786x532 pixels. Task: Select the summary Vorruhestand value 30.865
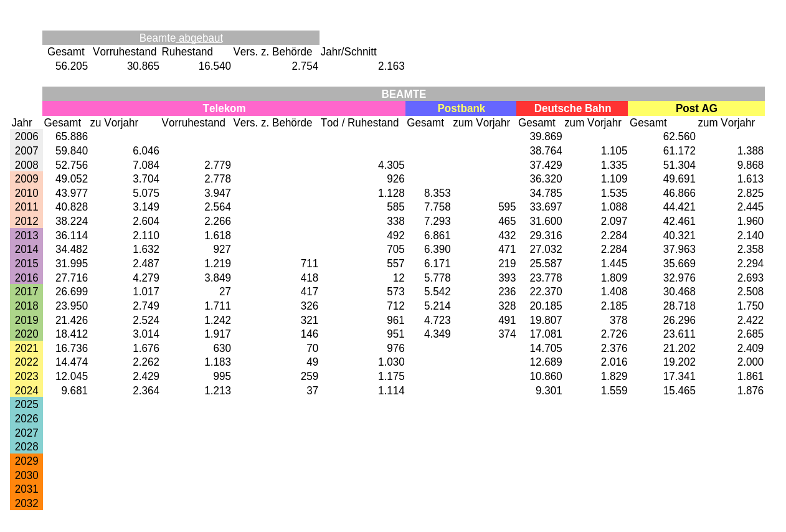[x=143, y=66]
